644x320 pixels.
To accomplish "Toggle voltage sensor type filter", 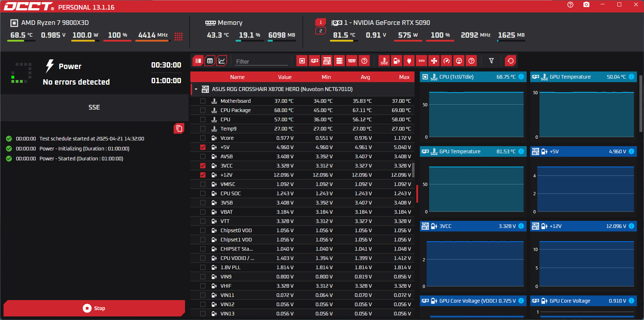I will pos(397,61).
